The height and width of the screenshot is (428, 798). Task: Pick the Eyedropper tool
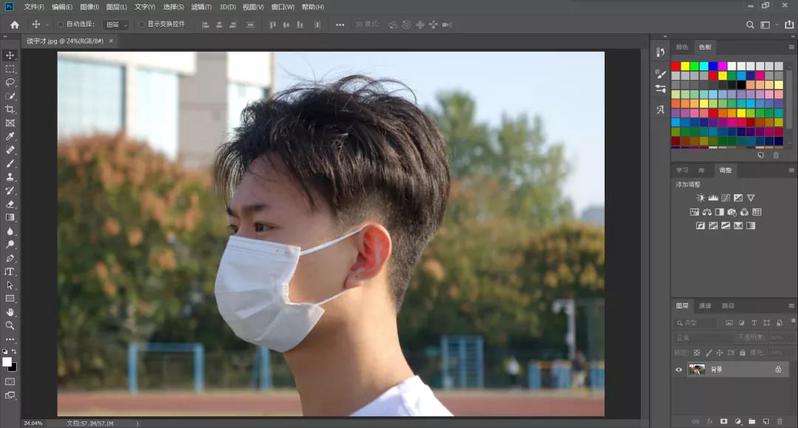click(x=10, y=136)
